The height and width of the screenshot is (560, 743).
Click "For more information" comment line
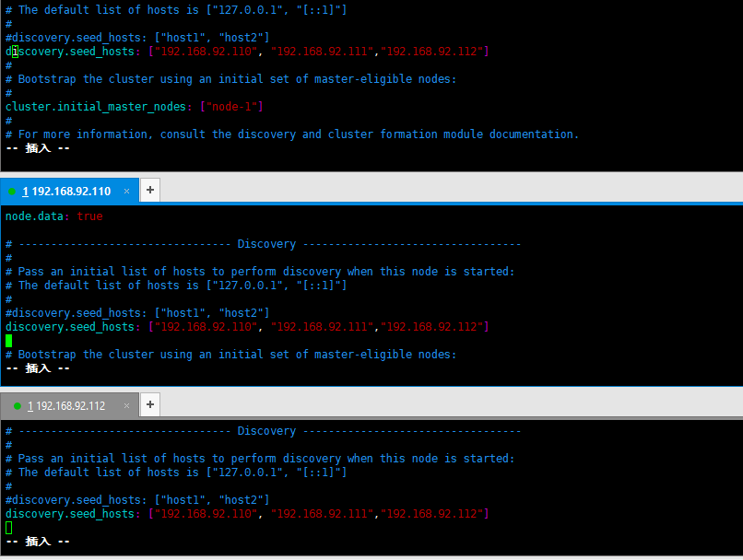(x=292, y=134)
